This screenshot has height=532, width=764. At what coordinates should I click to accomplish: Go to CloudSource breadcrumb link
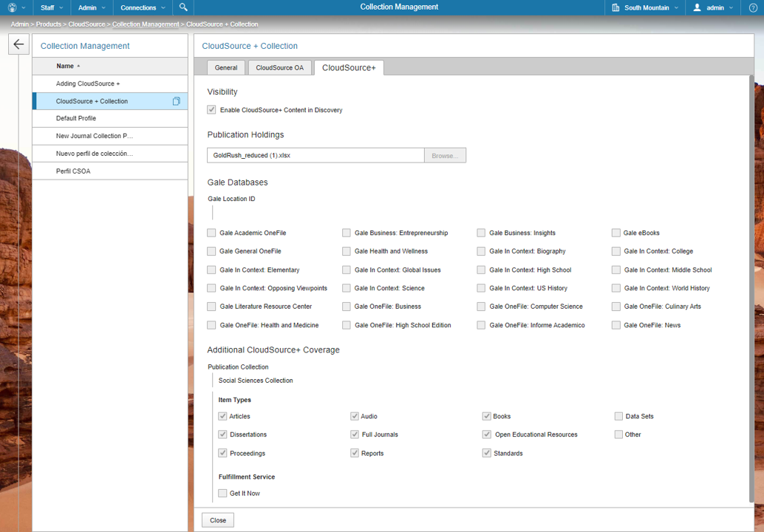pos(86,24)
